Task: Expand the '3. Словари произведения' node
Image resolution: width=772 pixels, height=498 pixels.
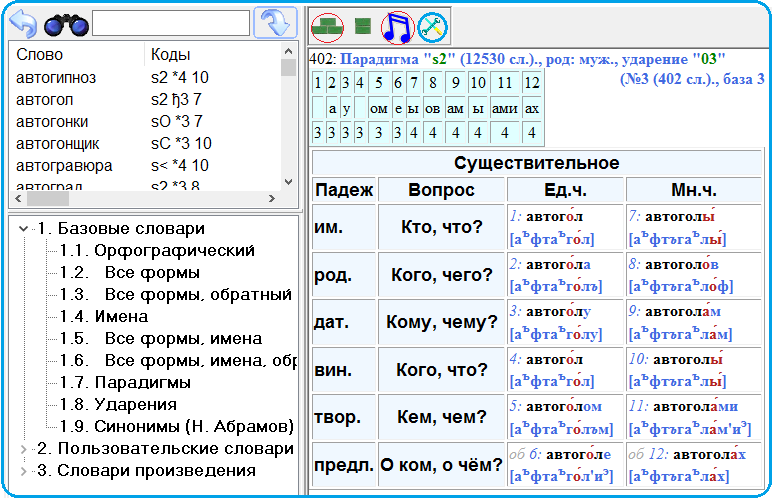Action: (x=23, y=471)
